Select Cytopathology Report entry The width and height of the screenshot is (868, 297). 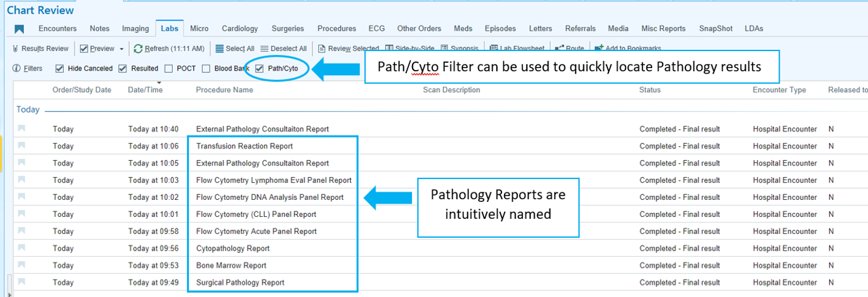tap(232, 248)
